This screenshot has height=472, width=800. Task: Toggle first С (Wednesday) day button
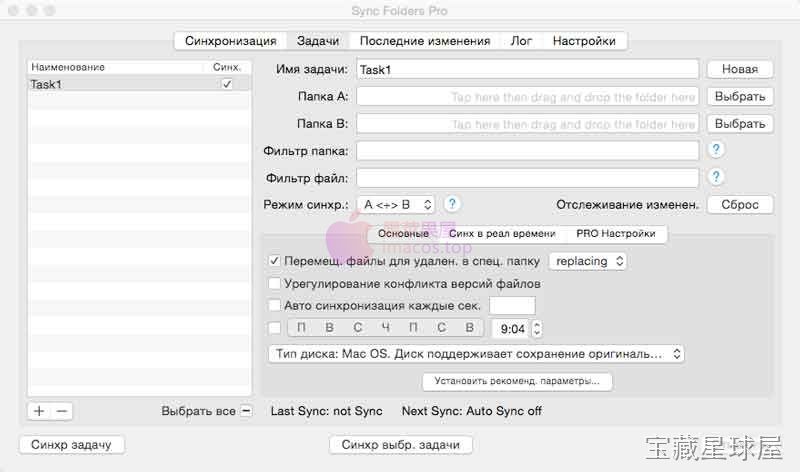[358, 328]
